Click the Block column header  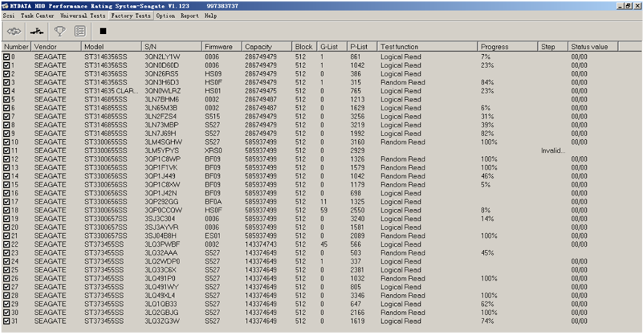click(305, 47)
